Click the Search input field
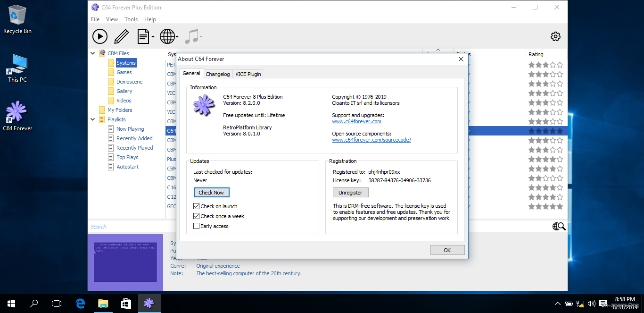Image resolution: width=644 pixels, height=313 pixels. coord(319,227)
